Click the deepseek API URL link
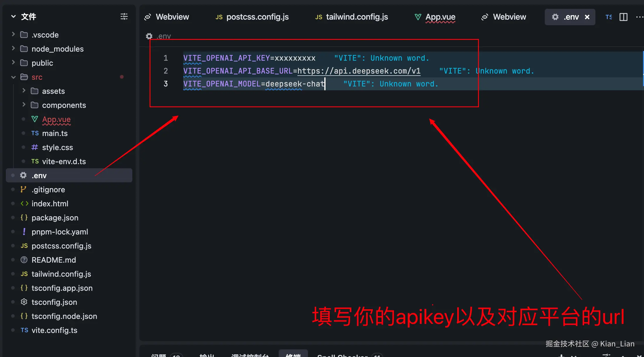The height and width of the screenshot is (357, 644). 359,71
